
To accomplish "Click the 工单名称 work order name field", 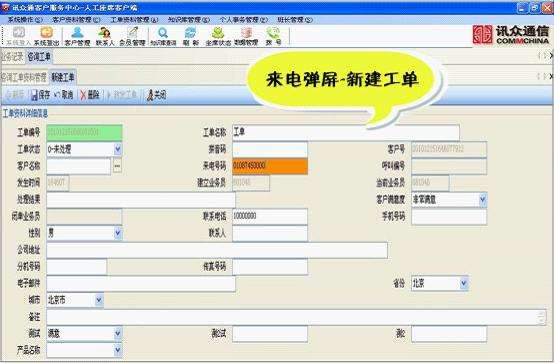I will pos(346,132).
